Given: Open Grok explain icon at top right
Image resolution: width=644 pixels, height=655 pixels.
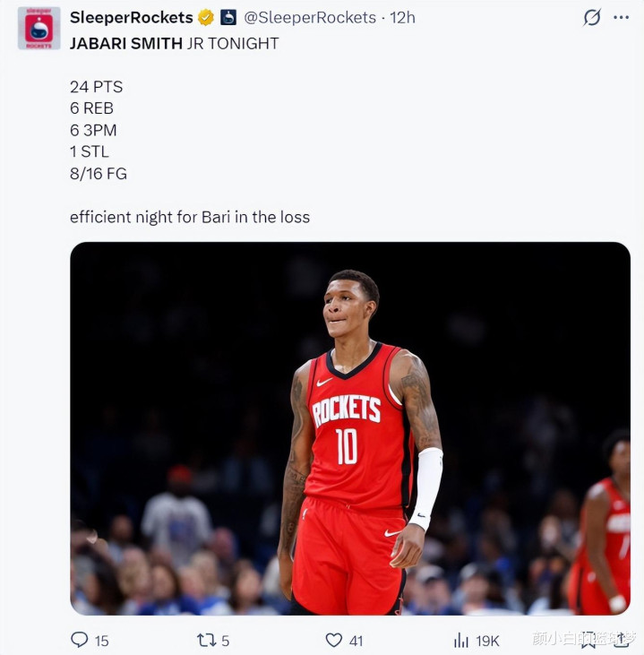Looking at the screenshot, I should click(x=591, y=18).
